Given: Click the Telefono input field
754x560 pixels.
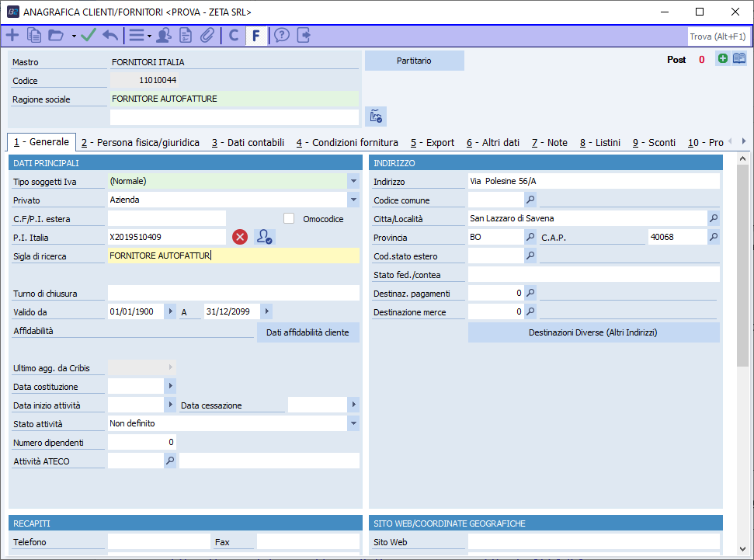Looking at the screenshot, I should pos(159,541).
